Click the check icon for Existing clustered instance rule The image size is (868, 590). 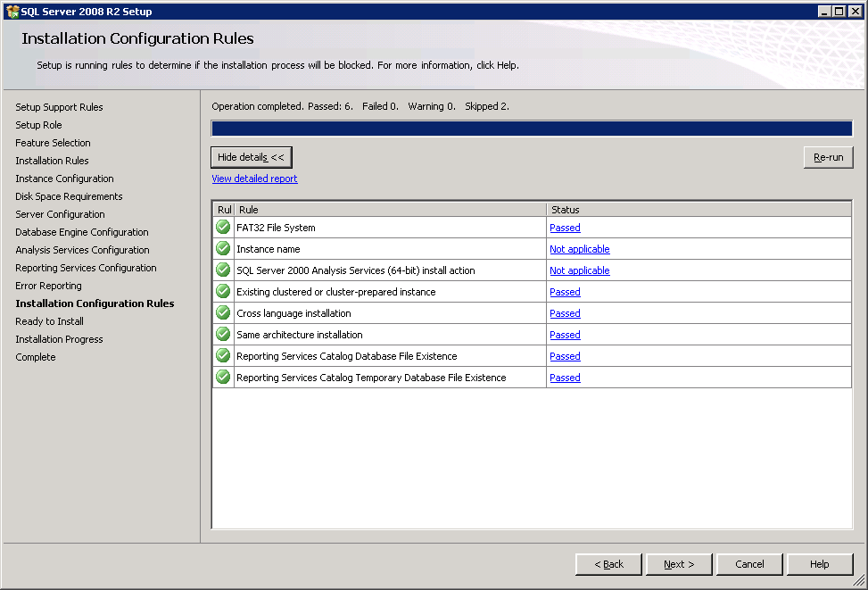tap(223, 291)
